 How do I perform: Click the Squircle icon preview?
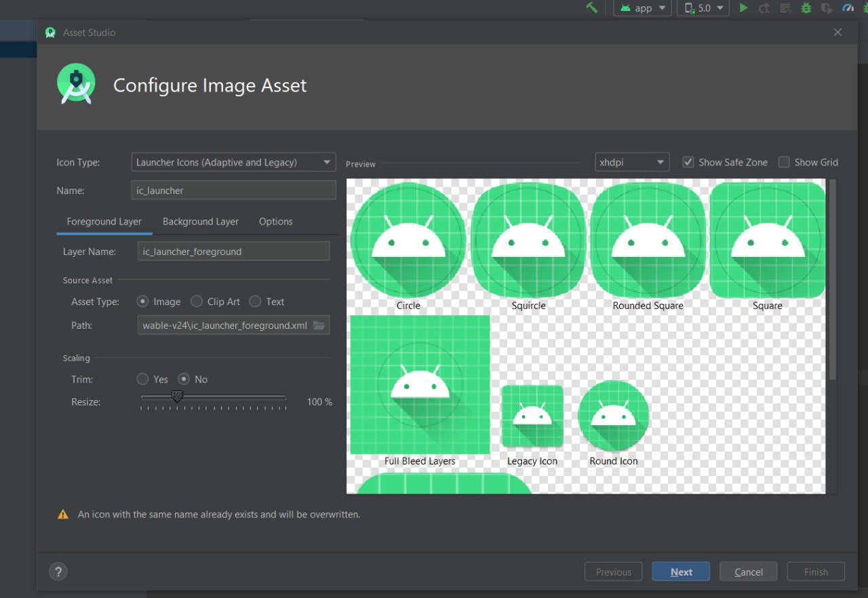[528, 240]
